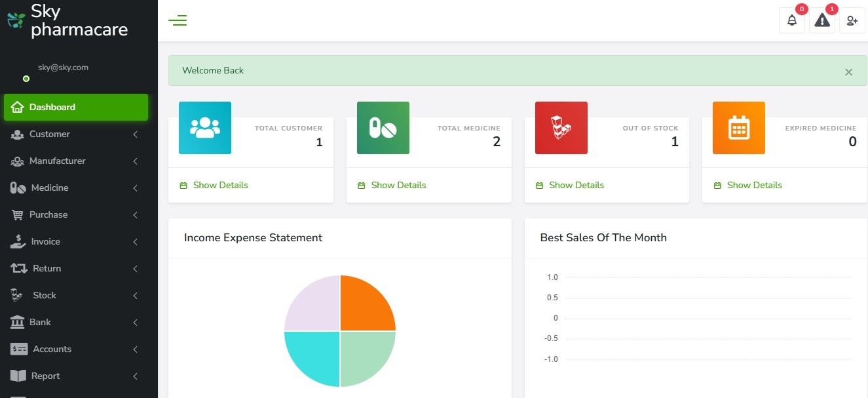868x398 pixels.
Task: Expand the Medicine sidebar submenu arrow
Action: pyautogui.click(x=135, y=188)
